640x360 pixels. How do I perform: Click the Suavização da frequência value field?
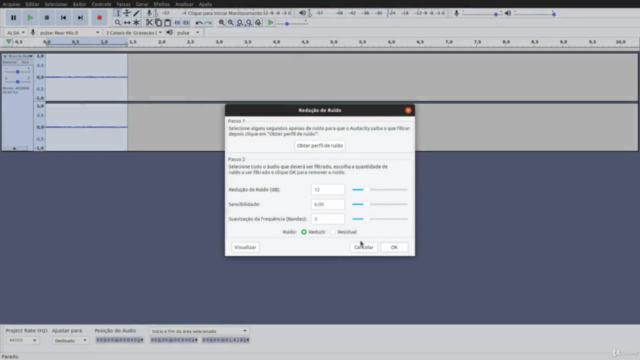click(328, 219)
